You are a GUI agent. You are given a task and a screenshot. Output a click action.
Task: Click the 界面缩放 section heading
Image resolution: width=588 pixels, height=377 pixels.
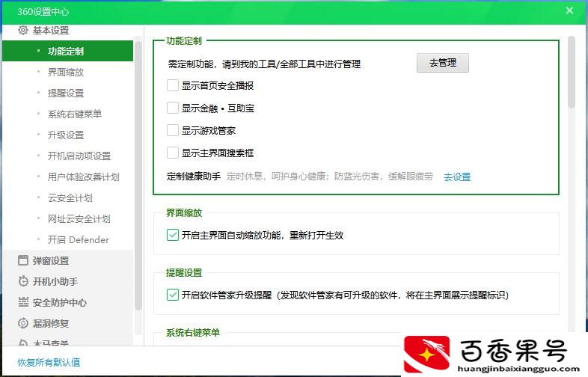[x=184, y=212]
